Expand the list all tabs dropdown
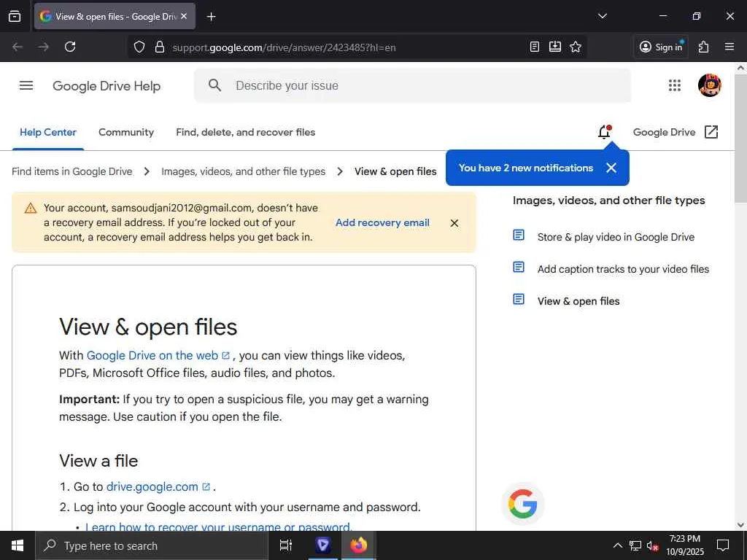This screenshot has width=747, height=560. click(x=602, y=16)
